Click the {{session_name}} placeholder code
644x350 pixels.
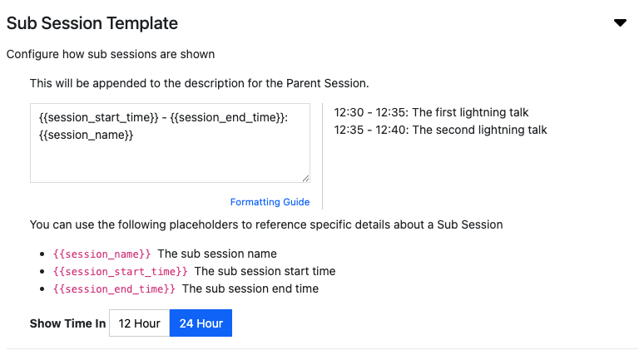(x=102, y=254)
